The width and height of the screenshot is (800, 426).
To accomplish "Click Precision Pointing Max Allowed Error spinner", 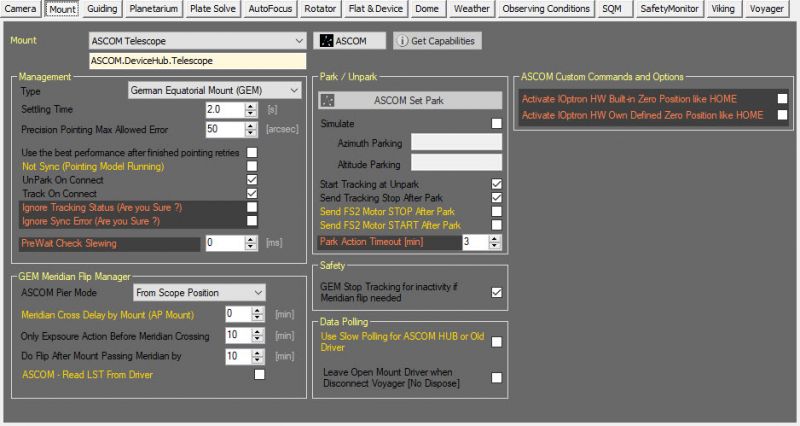I will [239, 129].
